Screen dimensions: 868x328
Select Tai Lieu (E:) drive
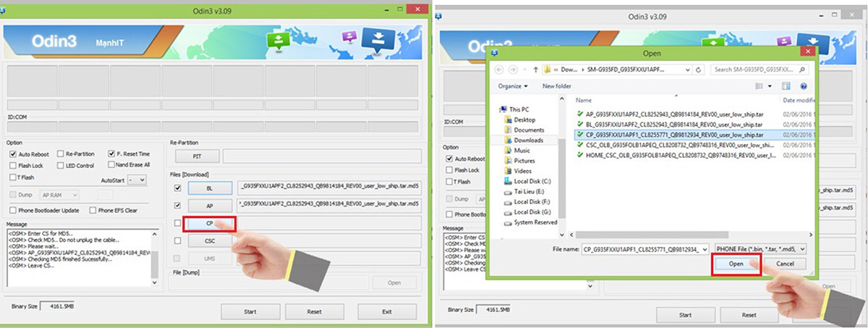point(524,191)
